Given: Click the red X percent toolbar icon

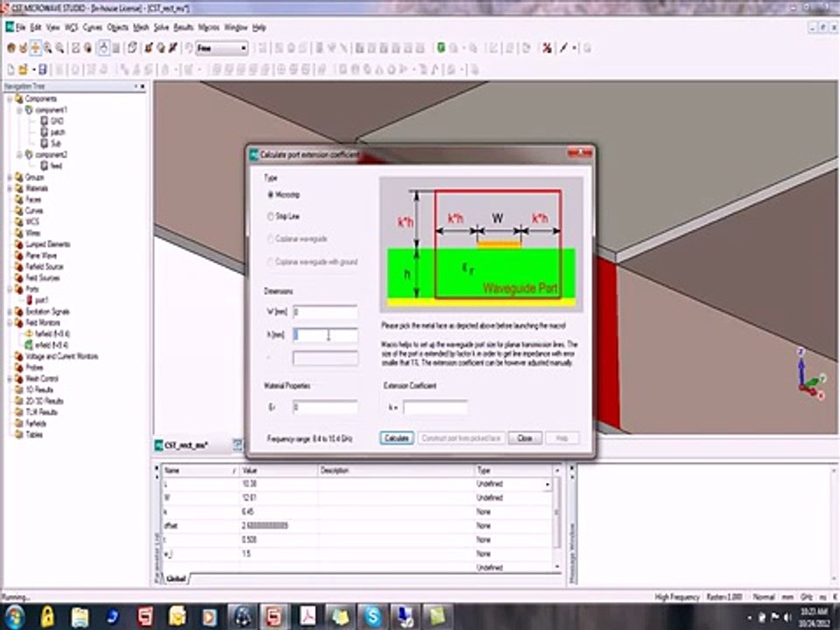Looking at the screenshot, I should point(546,48).
